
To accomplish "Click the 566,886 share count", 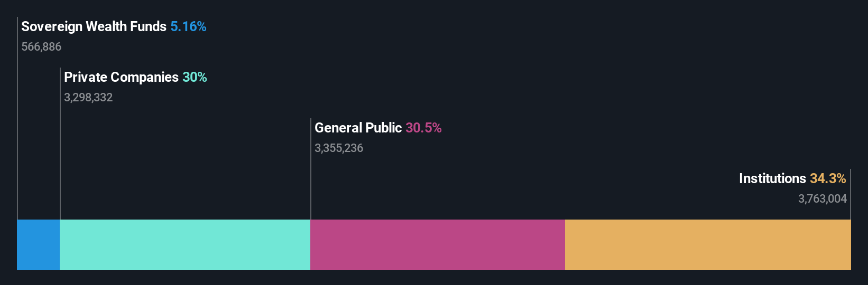I will coord(41,47).
